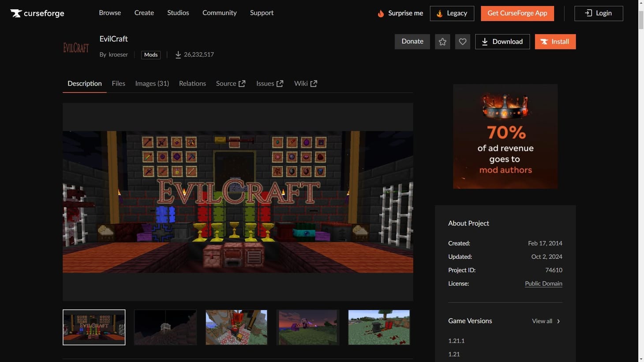
Task: Open the Source external link icon
Action: pos(242,82)
